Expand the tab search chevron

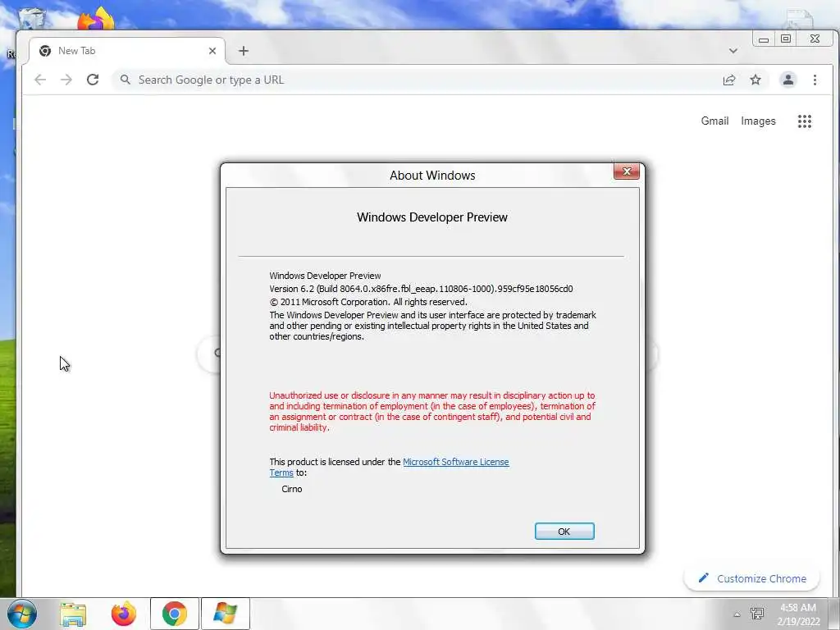click(x=733, y=51)
